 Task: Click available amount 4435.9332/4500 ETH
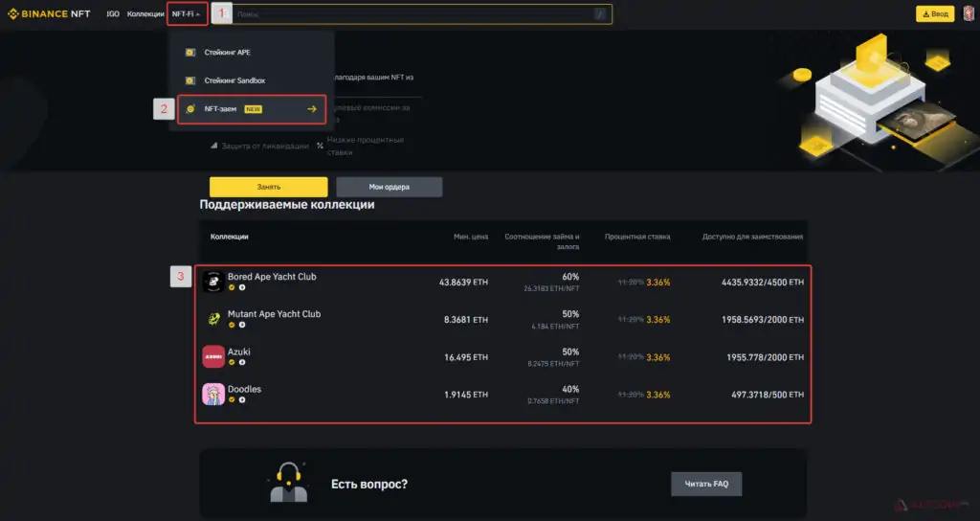click(x=763, y=283)
